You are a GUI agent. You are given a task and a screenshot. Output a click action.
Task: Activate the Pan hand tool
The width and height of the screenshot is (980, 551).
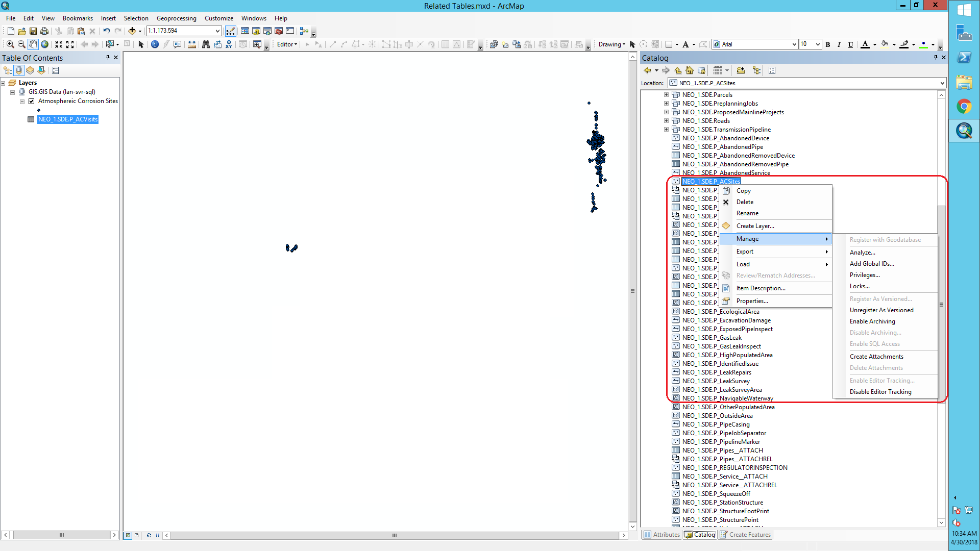point(33,44)
